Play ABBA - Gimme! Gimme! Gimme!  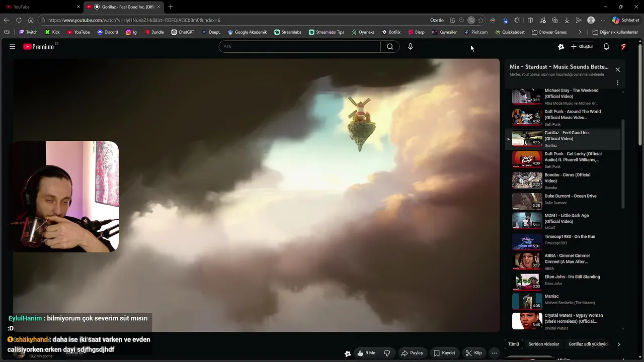(562, 261)
